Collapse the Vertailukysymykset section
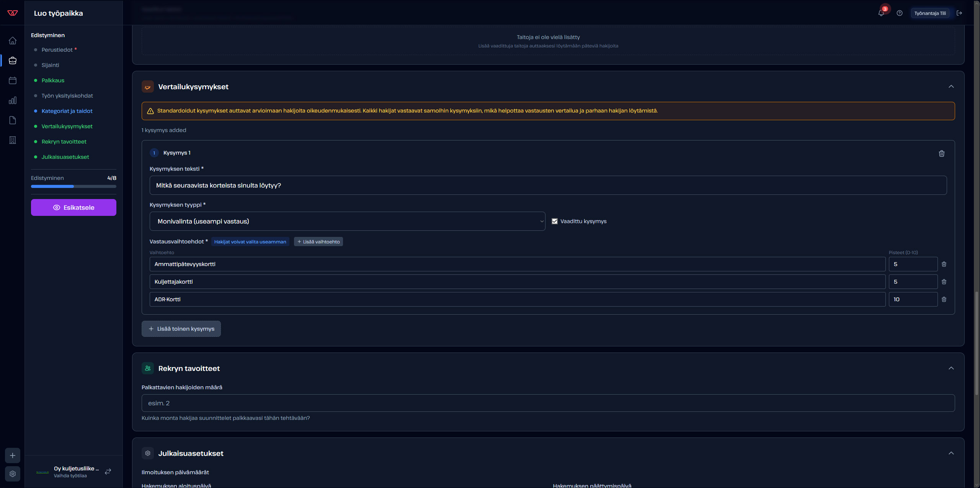This screenshot has height=488, width=980. (x=951, y=87)
